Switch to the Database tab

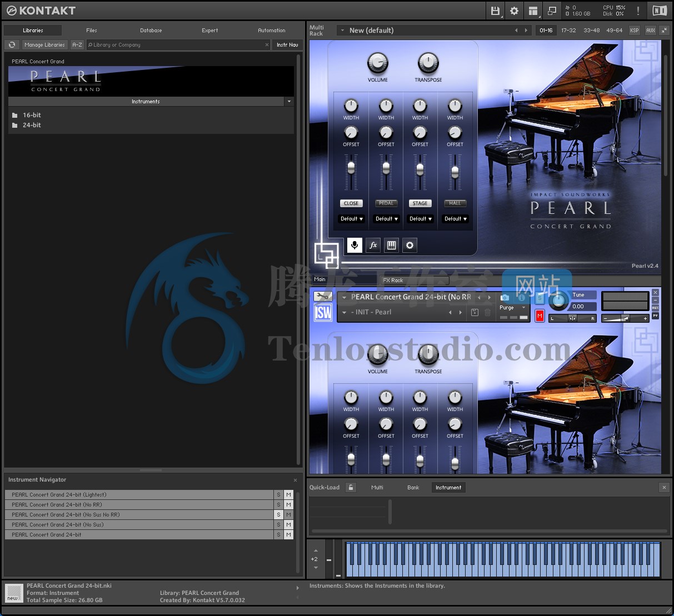pos(151,31)
